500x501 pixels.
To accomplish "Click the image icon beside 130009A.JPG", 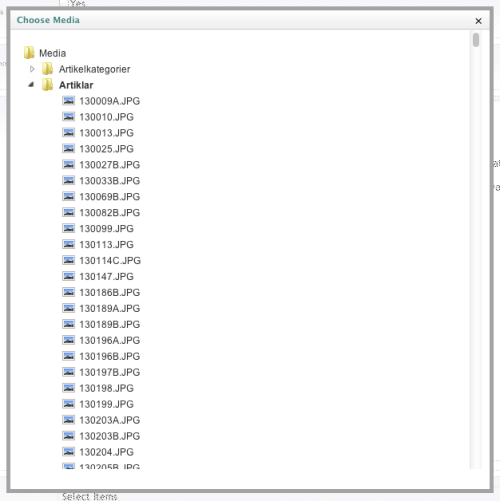I will [68, 101].
